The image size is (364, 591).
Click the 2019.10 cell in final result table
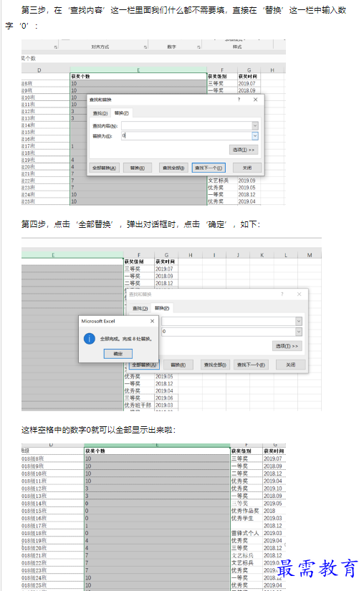tap(274, 489)
